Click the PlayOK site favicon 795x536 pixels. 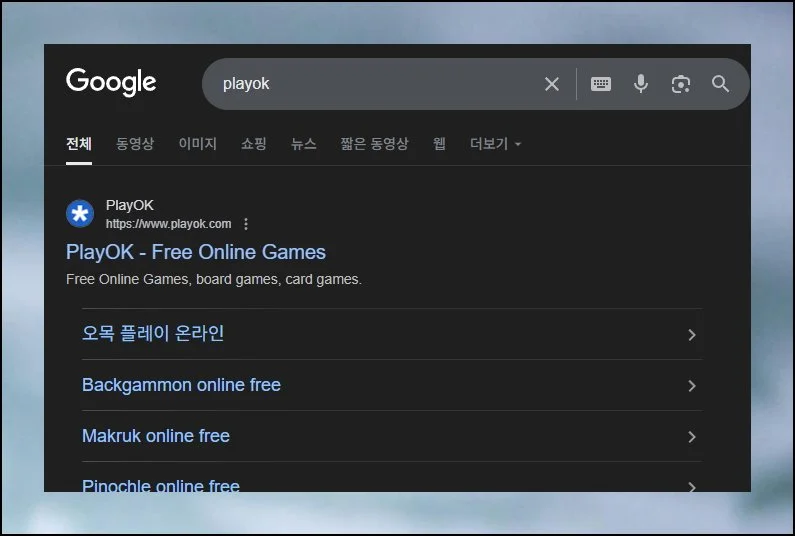pyautogui.click(x=80, y=214)
